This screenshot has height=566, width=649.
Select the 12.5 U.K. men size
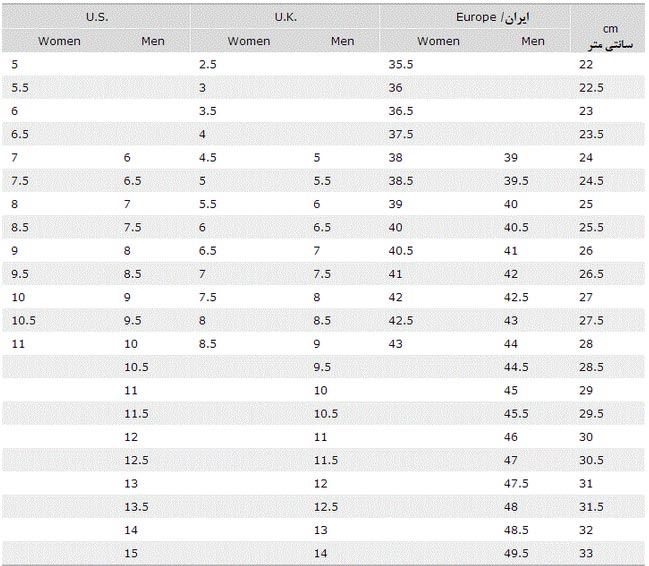pyautogui.click(x=326, y=507)
